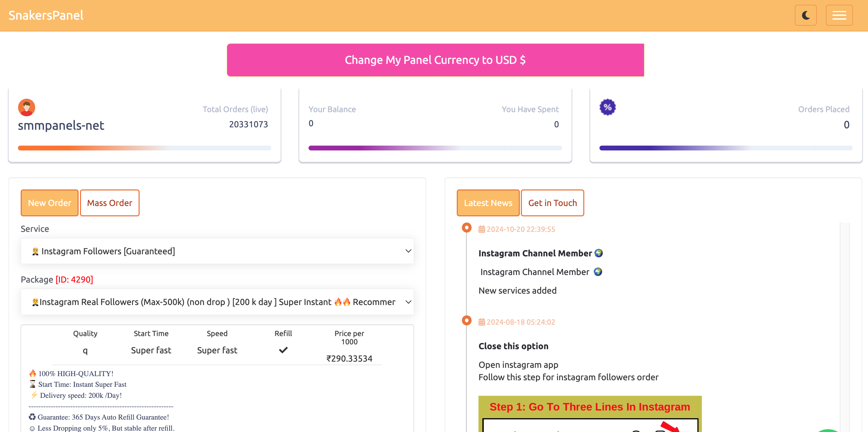The width and height of the screenshot is (868, 432).
Task: Open the Service dropdown
Action: click(217, 251)
